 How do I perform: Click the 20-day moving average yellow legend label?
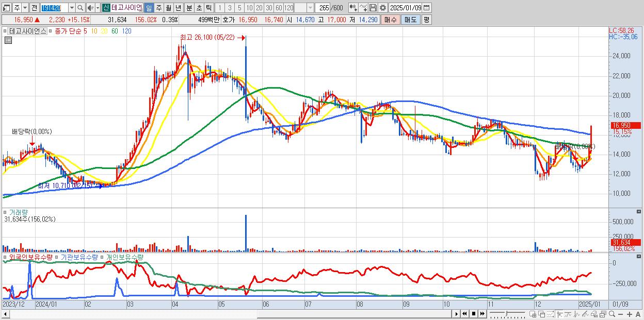pos(104,31)
